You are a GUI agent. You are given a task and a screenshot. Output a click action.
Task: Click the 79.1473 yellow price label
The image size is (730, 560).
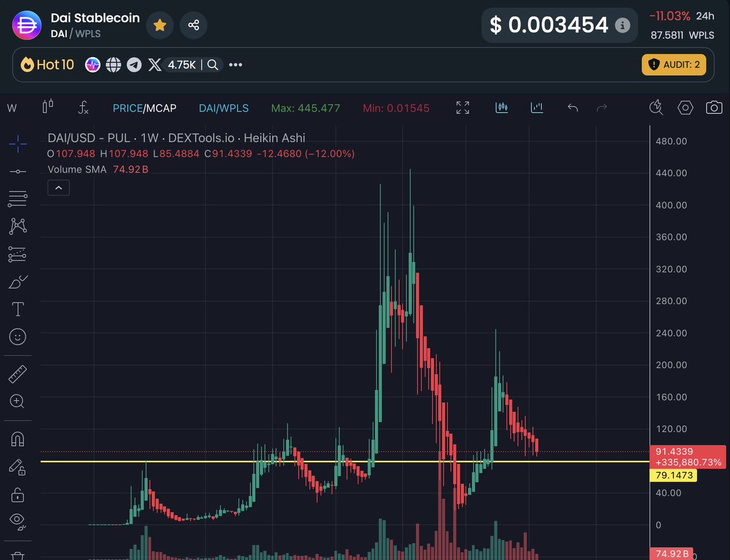click(x=674, y=475)
